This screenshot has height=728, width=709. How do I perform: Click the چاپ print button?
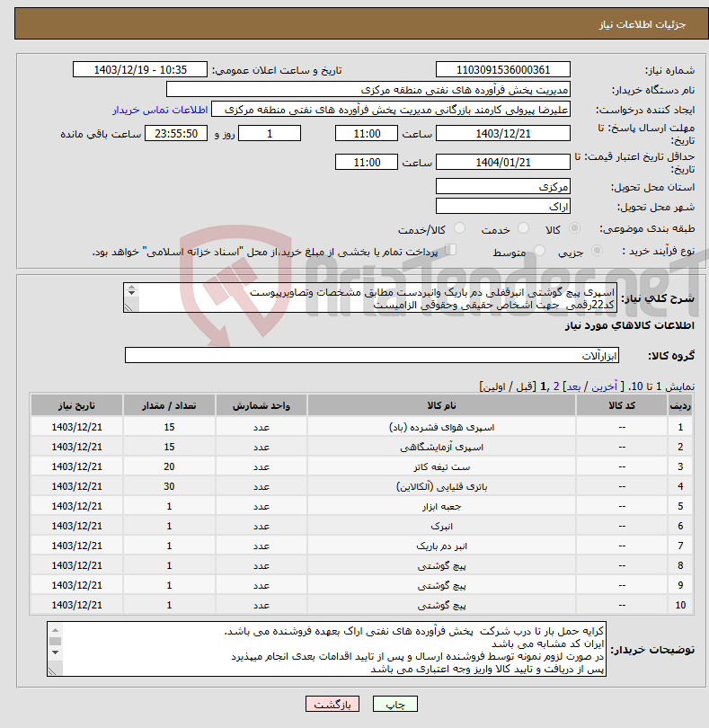point(395,704)
